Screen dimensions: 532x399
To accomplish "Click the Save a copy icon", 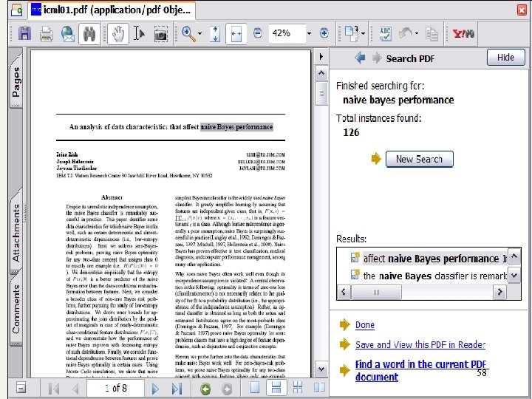I will tap(24, 34).
